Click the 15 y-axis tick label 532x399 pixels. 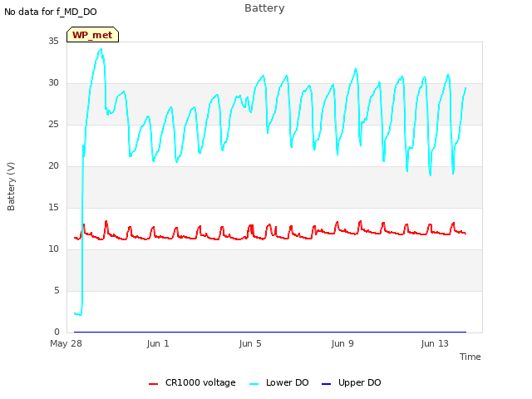tap(53, 207)
